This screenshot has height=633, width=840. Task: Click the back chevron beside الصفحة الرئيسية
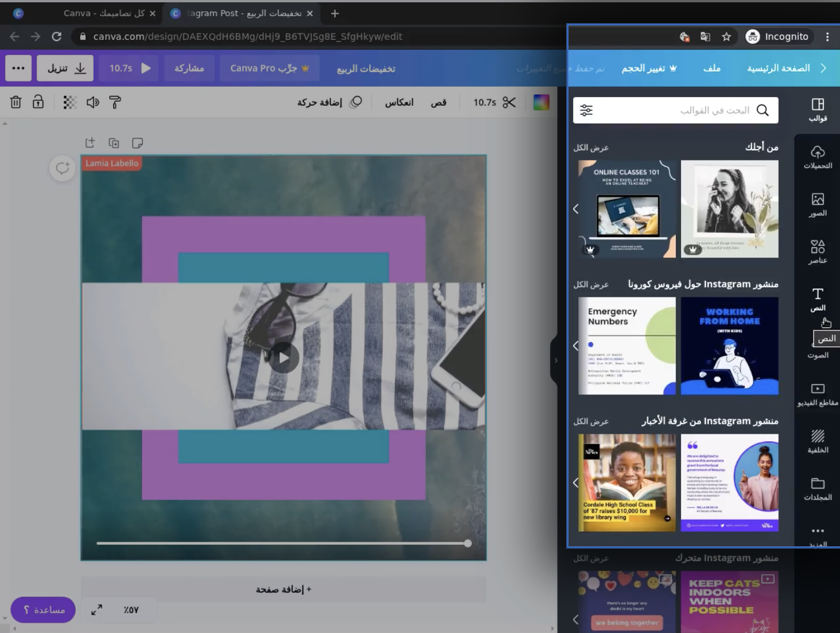(824, 68)
